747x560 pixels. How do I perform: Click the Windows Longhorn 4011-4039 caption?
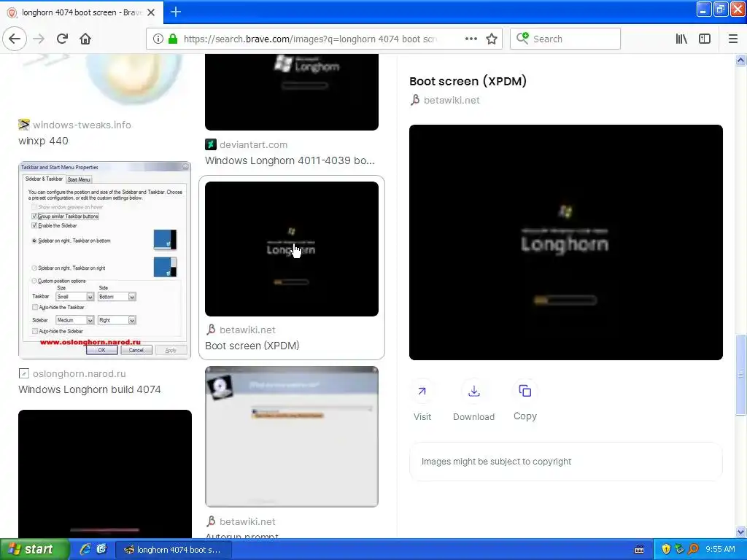pyautogui.click(x=290, y=160)
